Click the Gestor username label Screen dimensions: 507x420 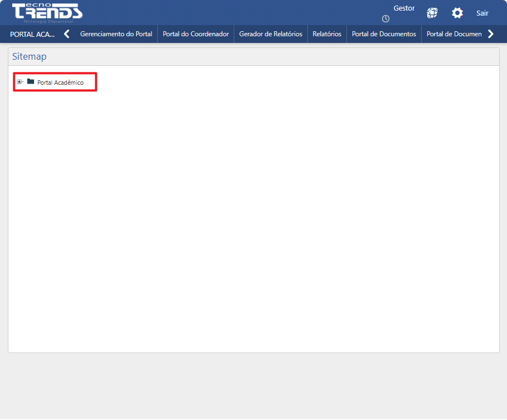click(x=404, y=7)
